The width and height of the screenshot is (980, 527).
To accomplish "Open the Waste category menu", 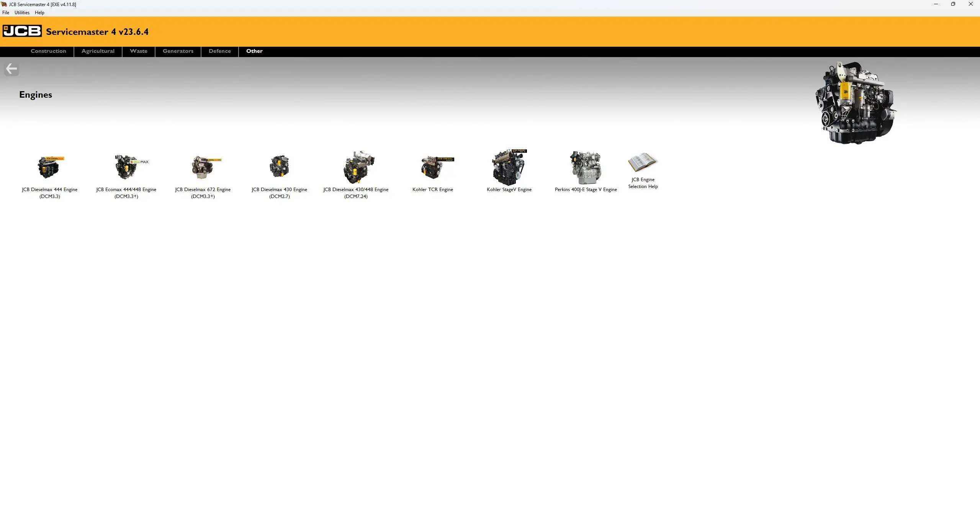I will click(138, 51).
